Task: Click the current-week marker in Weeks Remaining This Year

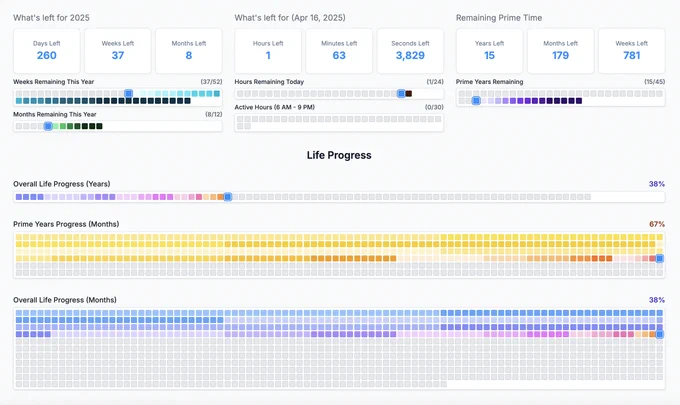Action: coord(128,93)
